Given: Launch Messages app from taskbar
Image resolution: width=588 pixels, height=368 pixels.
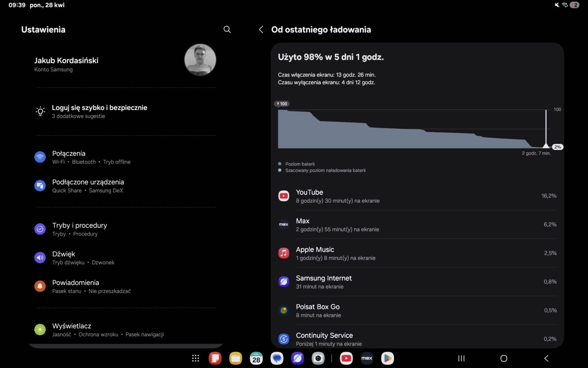Looking at the screenshot, I should (x=277, y=358).
